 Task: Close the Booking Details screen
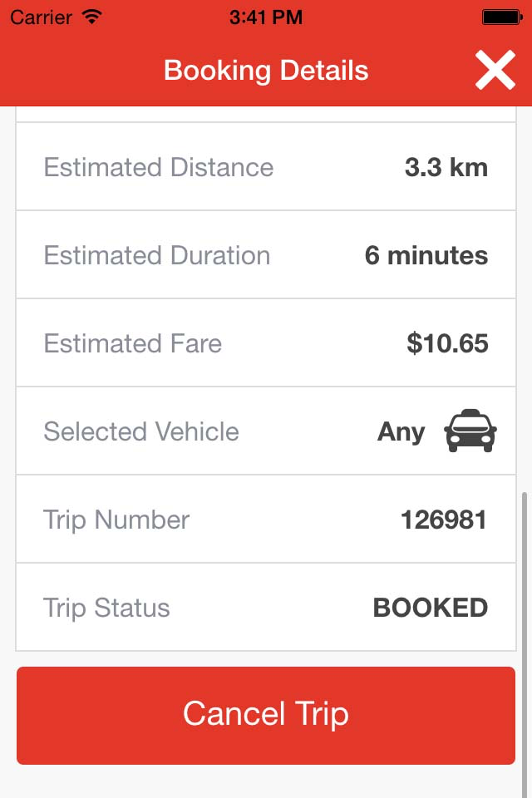tap(495, 70)
